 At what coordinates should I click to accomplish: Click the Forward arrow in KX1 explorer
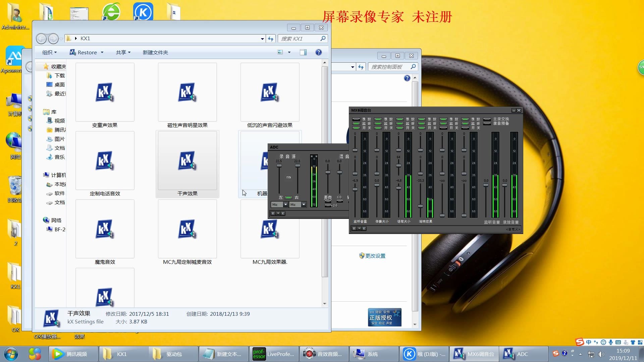(x=53, y=39)
